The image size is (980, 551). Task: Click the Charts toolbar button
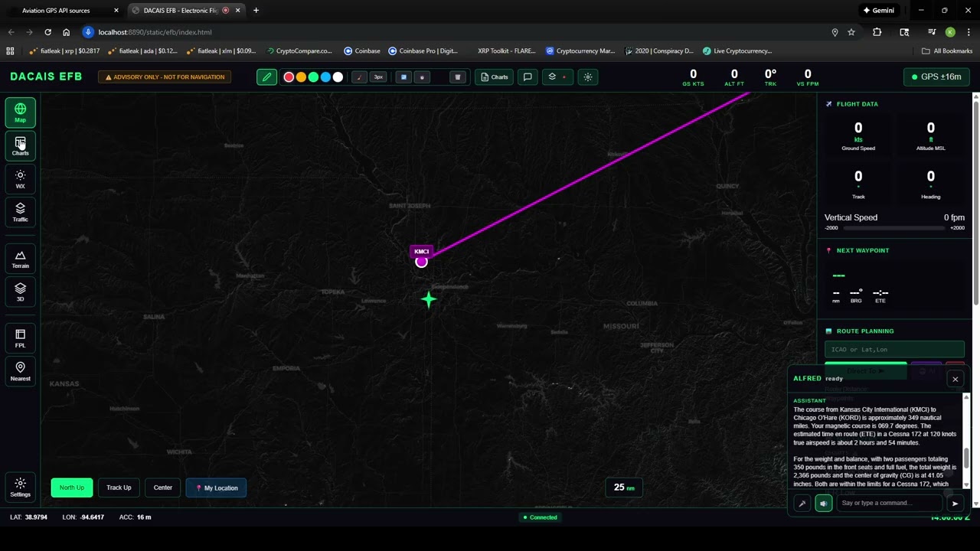(495, 77)
